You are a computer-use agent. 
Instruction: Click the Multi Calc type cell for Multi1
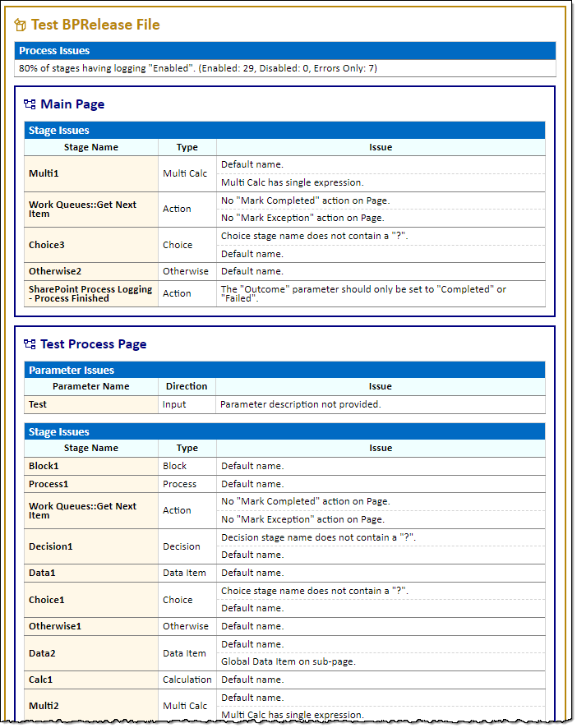pos(187,173)
